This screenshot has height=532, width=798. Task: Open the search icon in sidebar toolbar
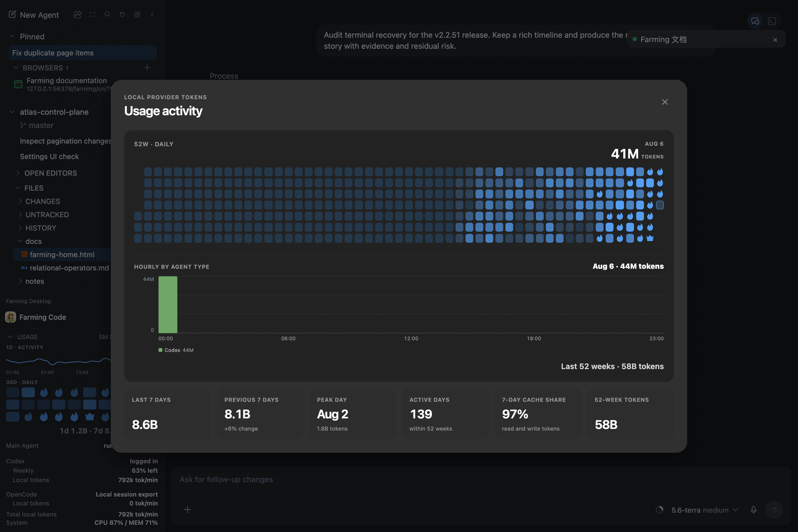pyautogui.click(x=107, y=14)
